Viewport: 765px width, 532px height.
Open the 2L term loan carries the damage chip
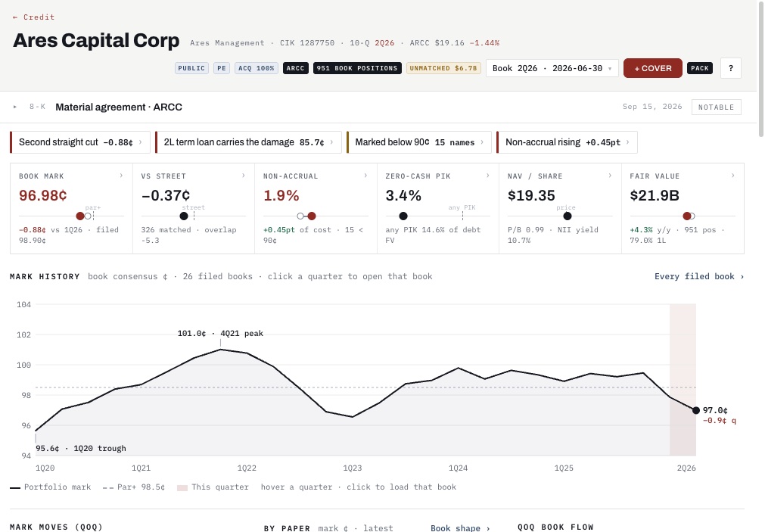(x=248, y=142)
